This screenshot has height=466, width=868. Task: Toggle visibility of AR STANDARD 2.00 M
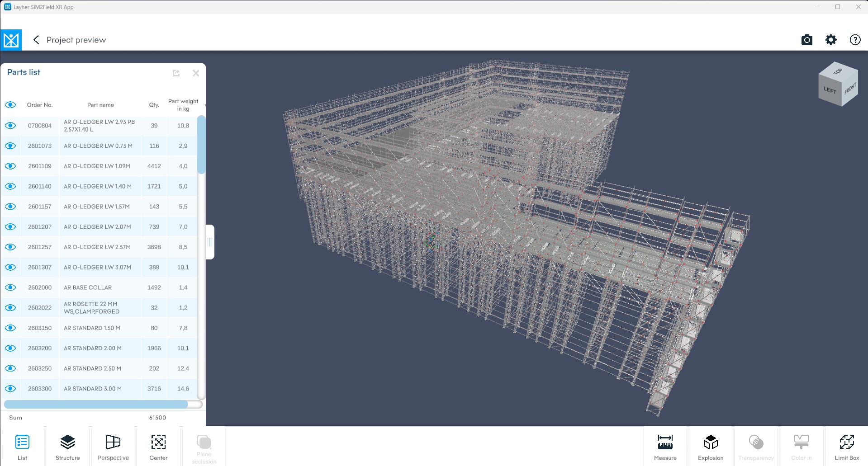10,348
